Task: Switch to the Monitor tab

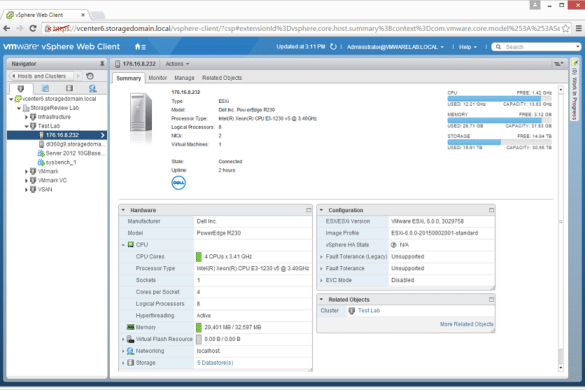Action: click(x=157, y=78)
